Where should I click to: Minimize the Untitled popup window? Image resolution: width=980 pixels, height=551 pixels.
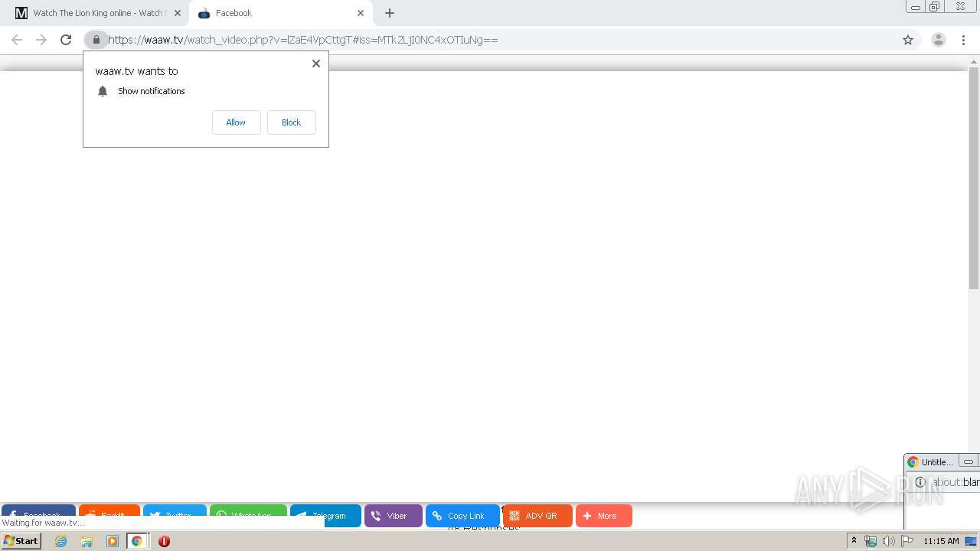tap(968, 461)
